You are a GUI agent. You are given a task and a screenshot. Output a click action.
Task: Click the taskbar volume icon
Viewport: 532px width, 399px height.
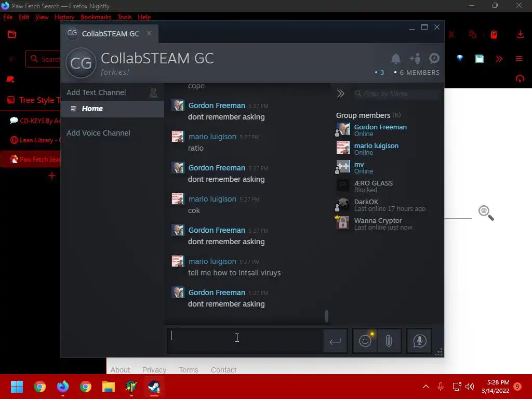point(470,387)
